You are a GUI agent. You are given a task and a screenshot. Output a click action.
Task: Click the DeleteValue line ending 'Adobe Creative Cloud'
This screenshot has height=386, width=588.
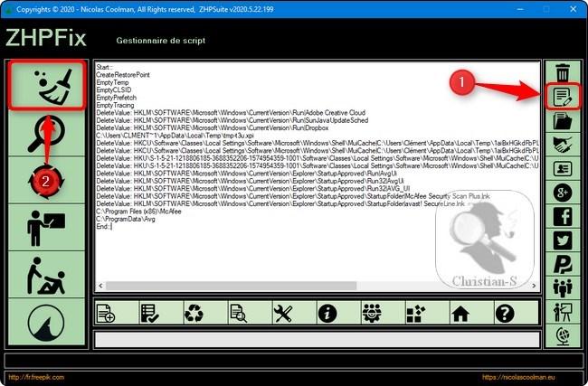click(x=231, y=112)
